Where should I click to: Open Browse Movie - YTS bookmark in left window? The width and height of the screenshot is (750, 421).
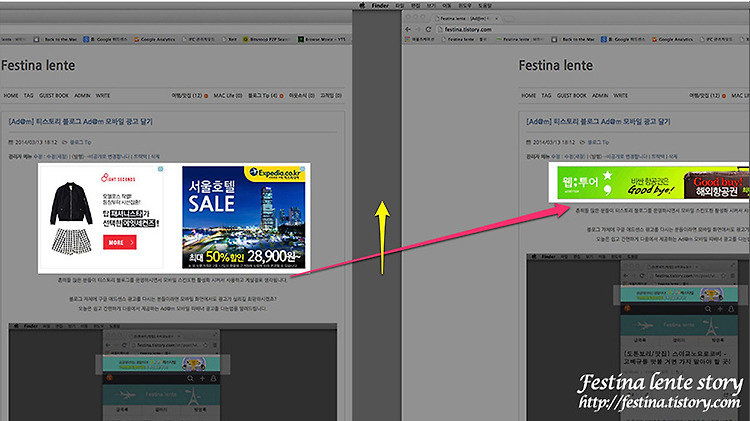click(x=321, y=39)
